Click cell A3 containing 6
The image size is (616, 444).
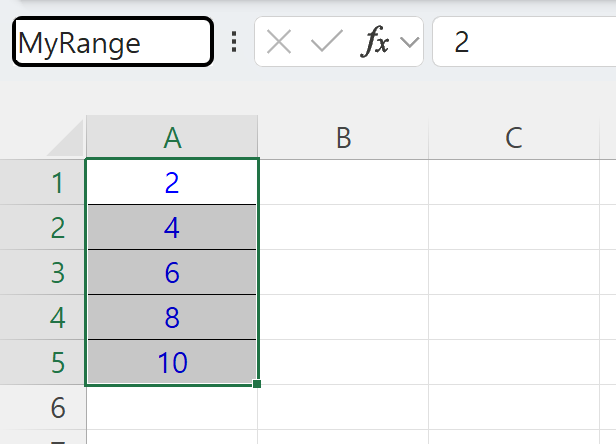pos(172,272)
